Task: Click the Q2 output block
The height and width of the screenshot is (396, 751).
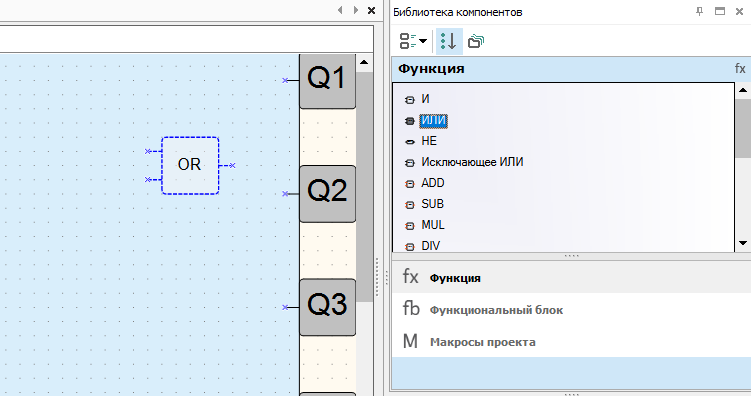Action: tap(328, 193)
